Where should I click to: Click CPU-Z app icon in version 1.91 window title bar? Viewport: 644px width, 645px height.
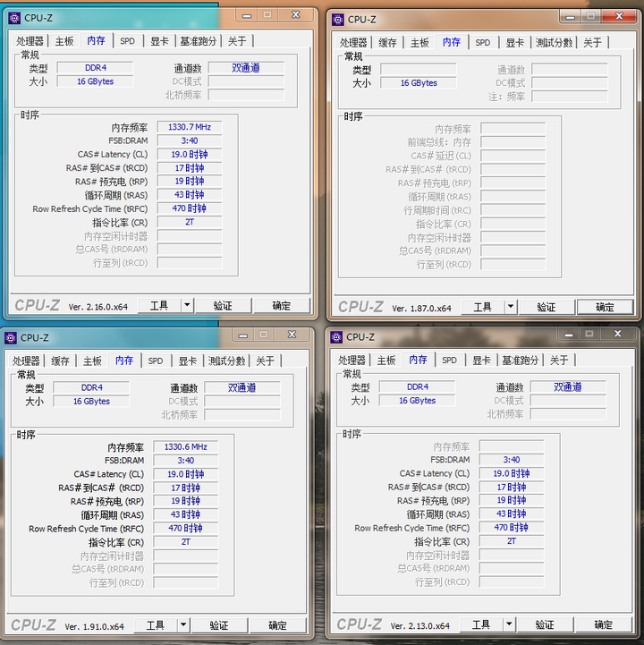[11, 338]
